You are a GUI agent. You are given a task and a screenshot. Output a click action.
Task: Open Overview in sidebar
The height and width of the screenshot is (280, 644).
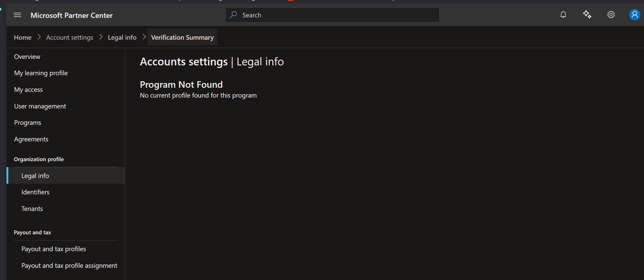[27, 57]
